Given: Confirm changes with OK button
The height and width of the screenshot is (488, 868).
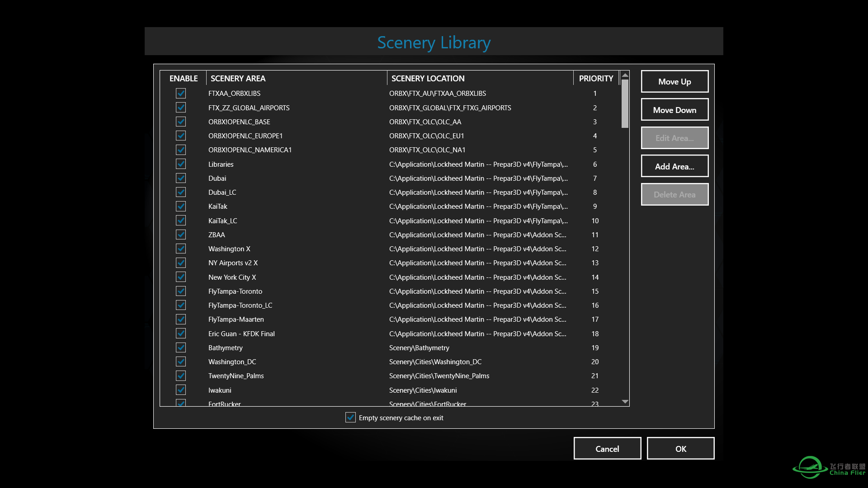Looking at the screenshot, I should coord(680,449).
